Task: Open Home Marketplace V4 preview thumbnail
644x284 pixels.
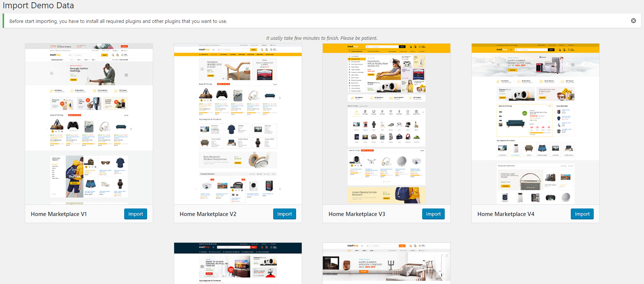Action: [x=536, y=124]
